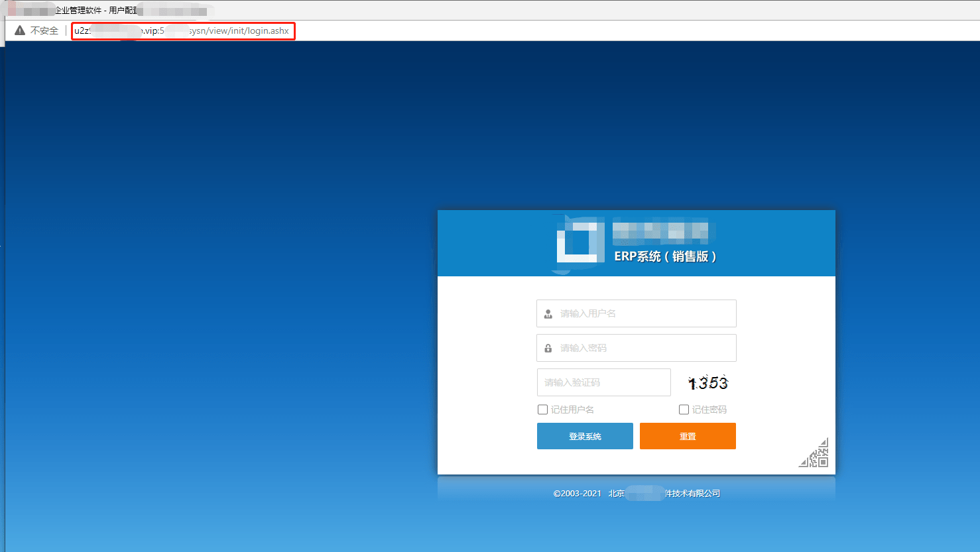This screenshot has width=980, height=552.
Task: Click the small diagonal triangle above the QR code
Action: coord(822,443)
